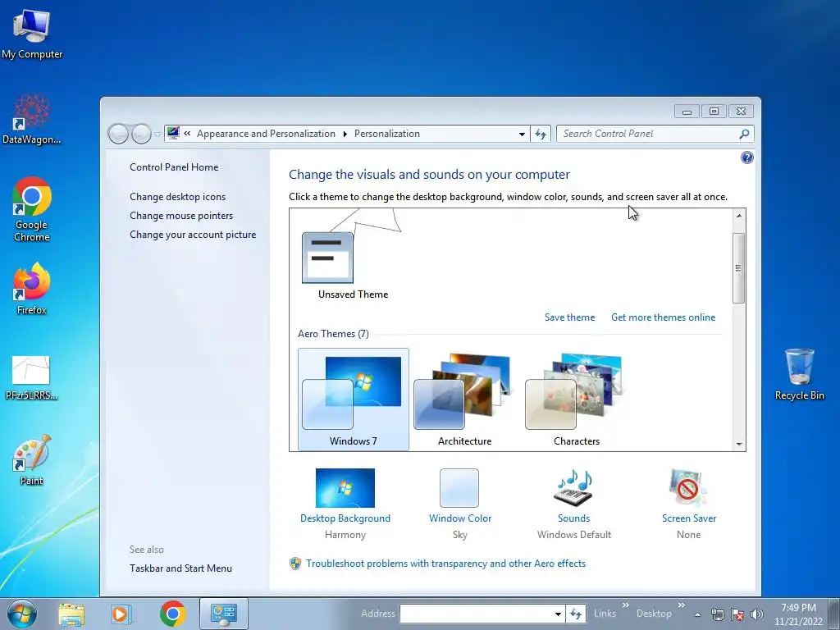
Task: Show hidden tray icons arrow
Action: point(697,615)
